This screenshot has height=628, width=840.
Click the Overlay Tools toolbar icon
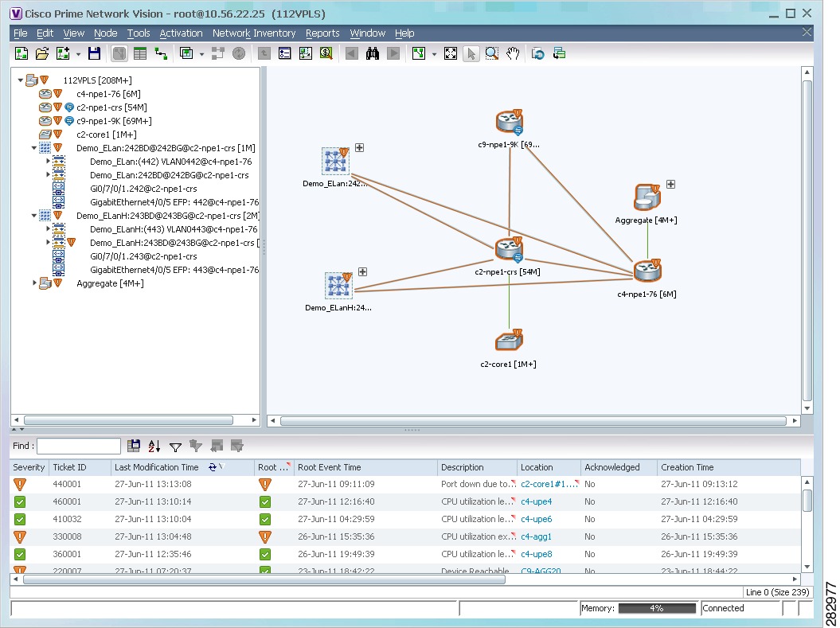[186, 53]
